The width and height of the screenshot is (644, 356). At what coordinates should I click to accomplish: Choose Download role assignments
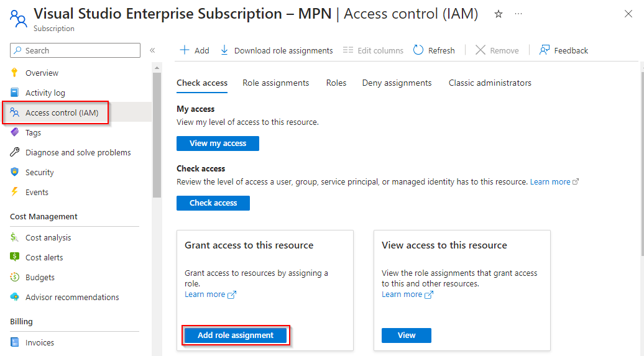tap(277, 50)
